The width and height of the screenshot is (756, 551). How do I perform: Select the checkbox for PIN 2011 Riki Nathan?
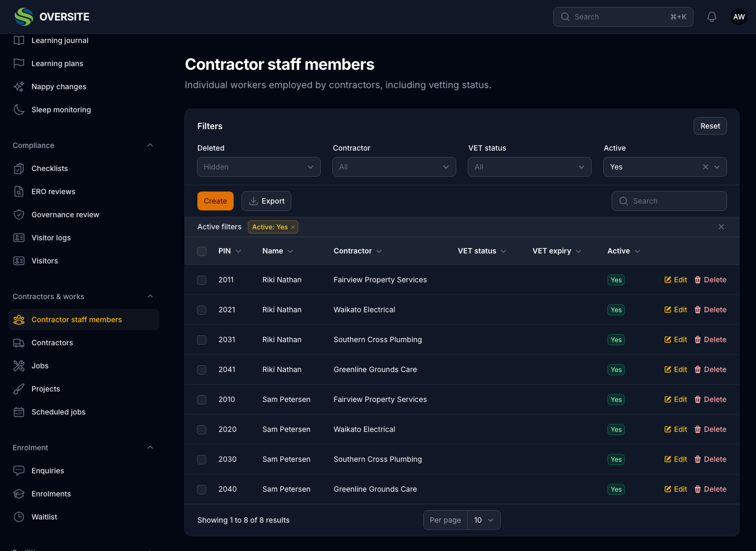(x=202, y=280)
